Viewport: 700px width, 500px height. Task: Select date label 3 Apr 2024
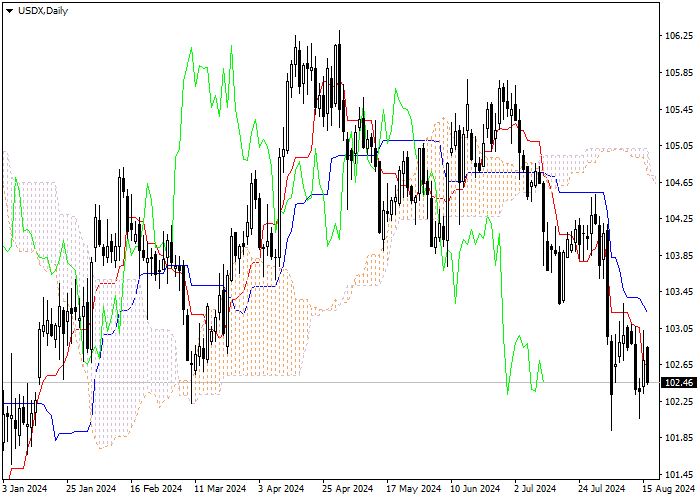pos(282,489)
